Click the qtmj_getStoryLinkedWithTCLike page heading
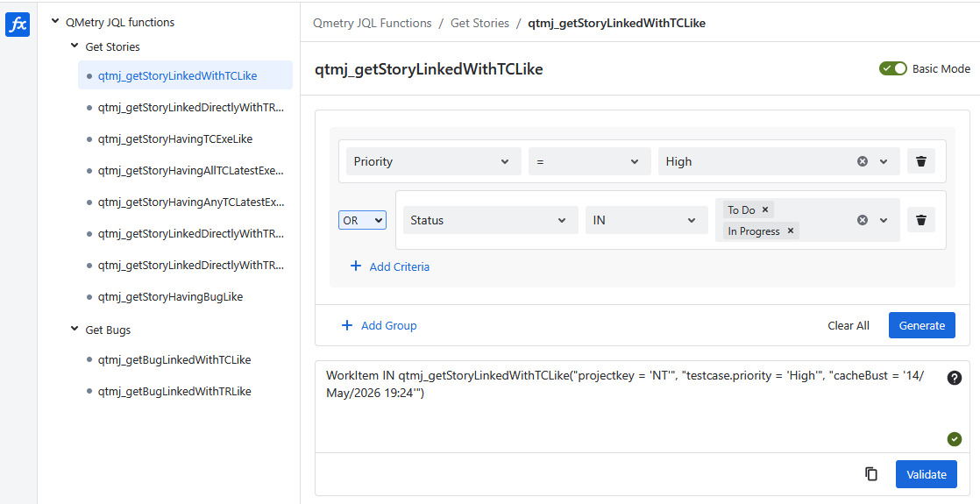The width and height of the screenshot is (980, 504). coord(429,68)
